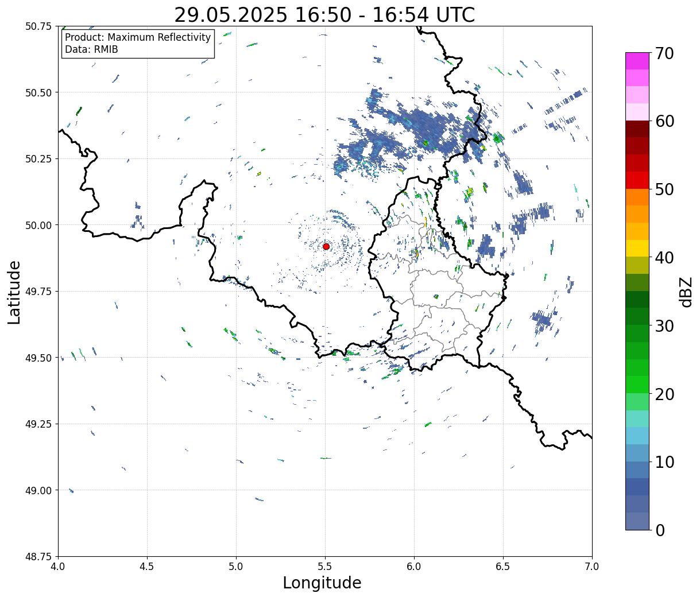Click the longitude tick label '5.0'
The width and height of the screenshot is (700, 597).
click(236, 567)
